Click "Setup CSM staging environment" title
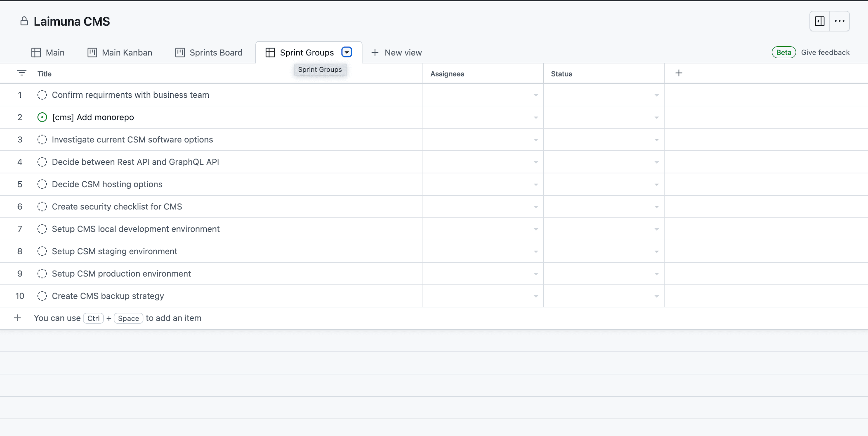Image resolution: width=868 pixels, height=436 pixels. click(x=115, y=251)
